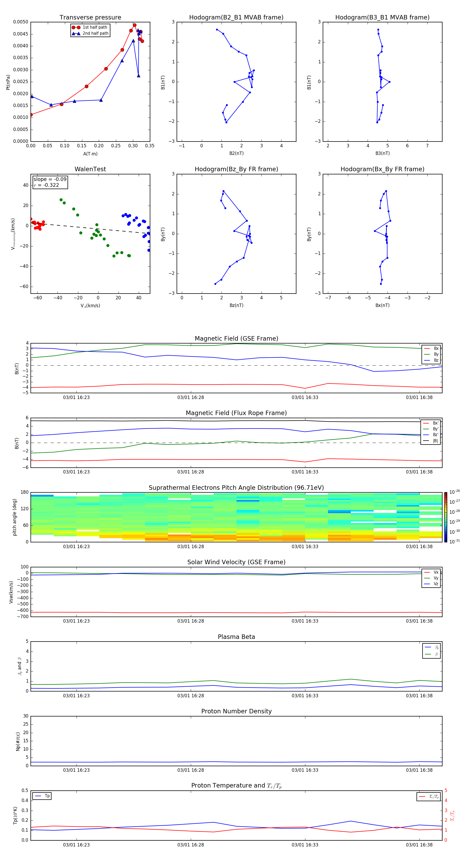Click the 'Transverse pressure' plot title

[x=90, y=18]
